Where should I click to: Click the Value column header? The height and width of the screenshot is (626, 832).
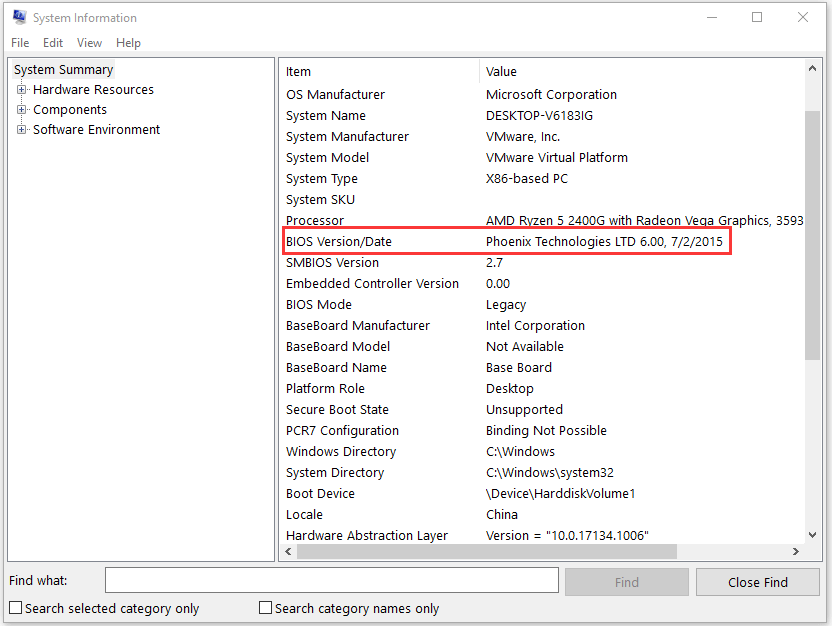pos(642,72)
